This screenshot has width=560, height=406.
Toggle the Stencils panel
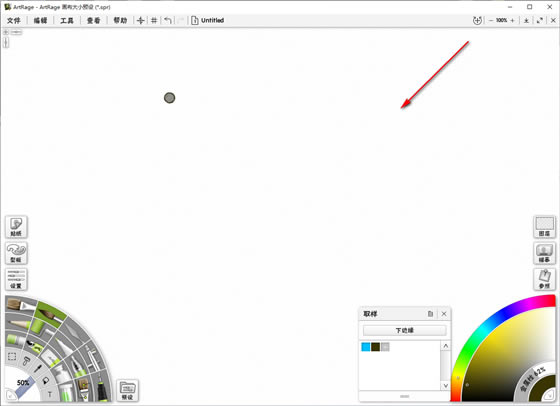point(16,253)
